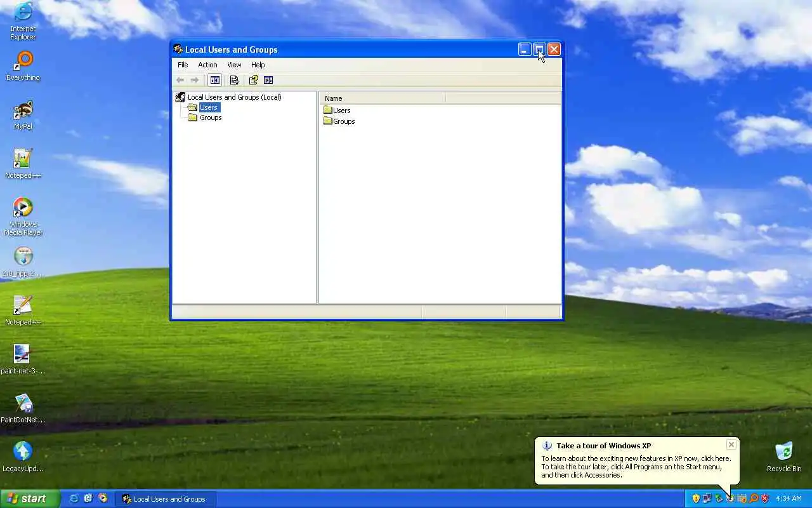812x508 pixels.
Task: Click the Forward arrow in the toolbar
Action: pos(195,80)
